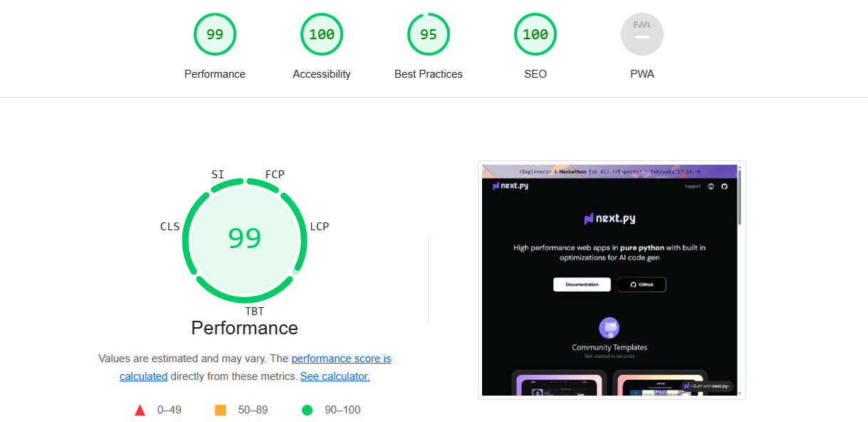The height and width of the screenshot is (422, 868).
Task: Click the TBT metric label below gauge
Action: pos(254,312)
